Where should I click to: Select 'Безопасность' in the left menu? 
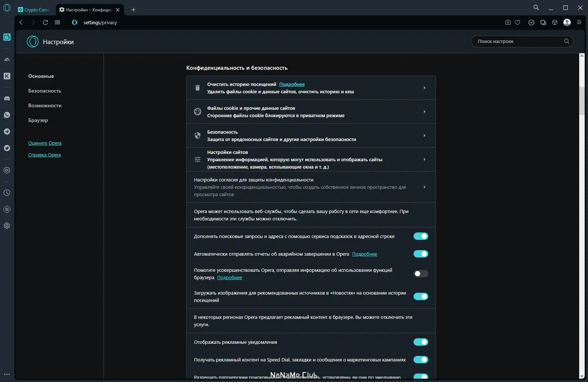pyautogui.click(x=45, y=91)
